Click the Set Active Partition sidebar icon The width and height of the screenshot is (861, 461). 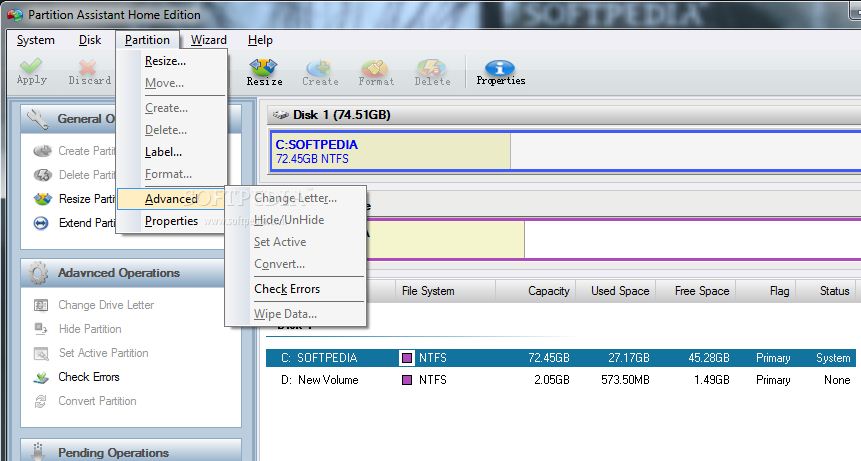(x=41, y=353)
